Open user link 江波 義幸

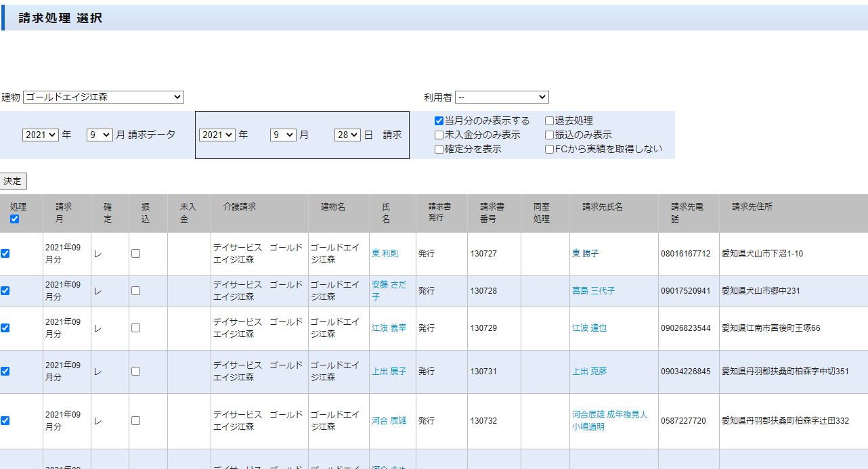[389, 328]
